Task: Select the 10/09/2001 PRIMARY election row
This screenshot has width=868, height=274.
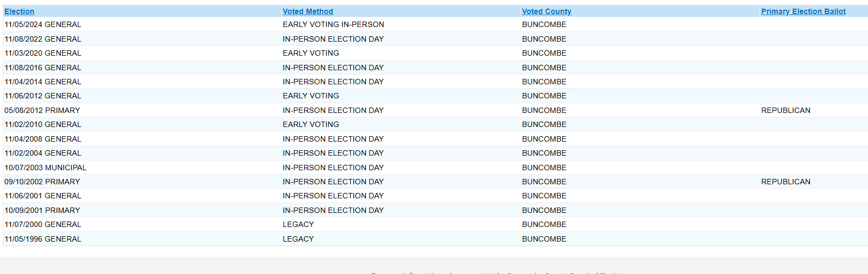Action: click(42, 210)
